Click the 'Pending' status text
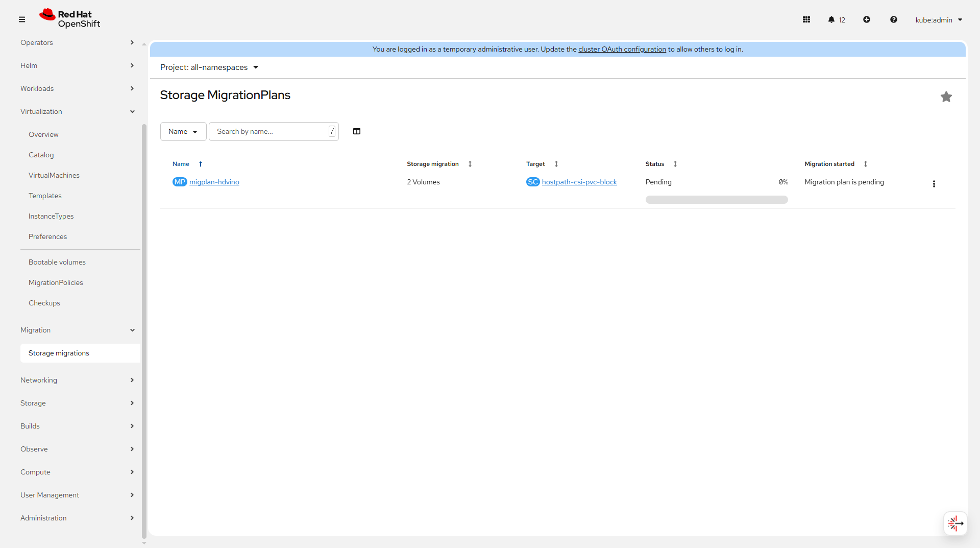The image size is (980, 548). tap(658, 182)
